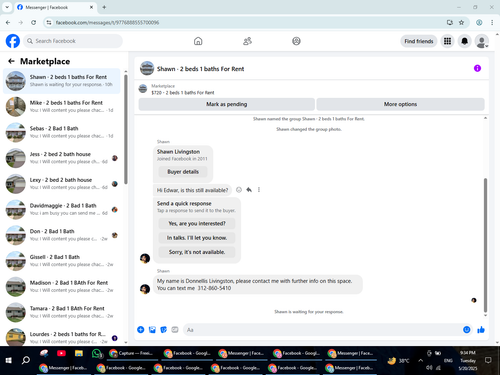500x375 pixels.
Task: Open conversation info purple icon
Action: [477, 68]
